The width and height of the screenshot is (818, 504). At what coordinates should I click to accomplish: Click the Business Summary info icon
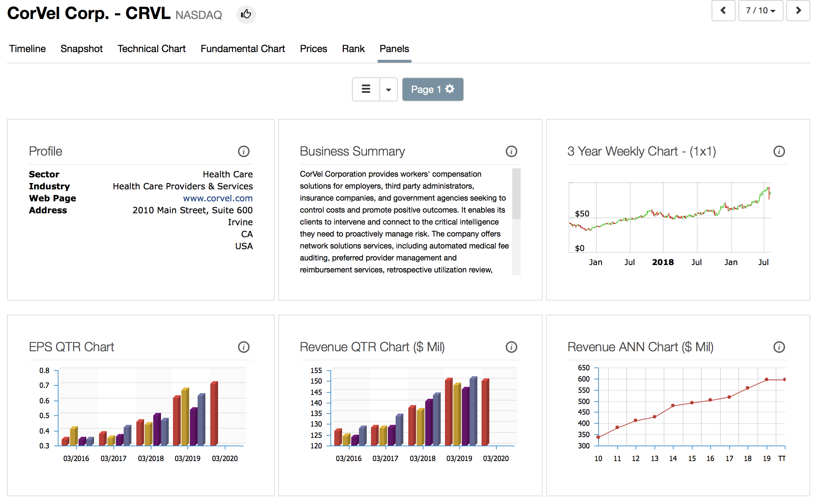[511, 151]
